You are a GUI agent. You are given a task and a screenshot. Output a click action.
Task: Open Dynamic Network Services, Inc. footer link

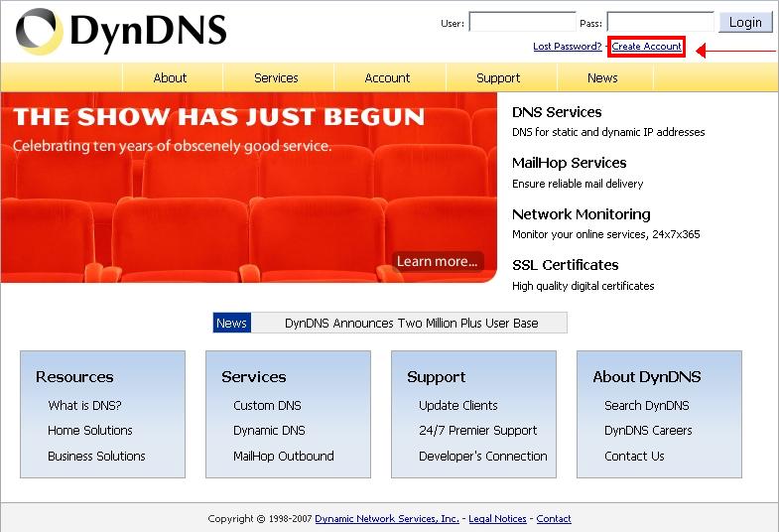click(386, 518)
